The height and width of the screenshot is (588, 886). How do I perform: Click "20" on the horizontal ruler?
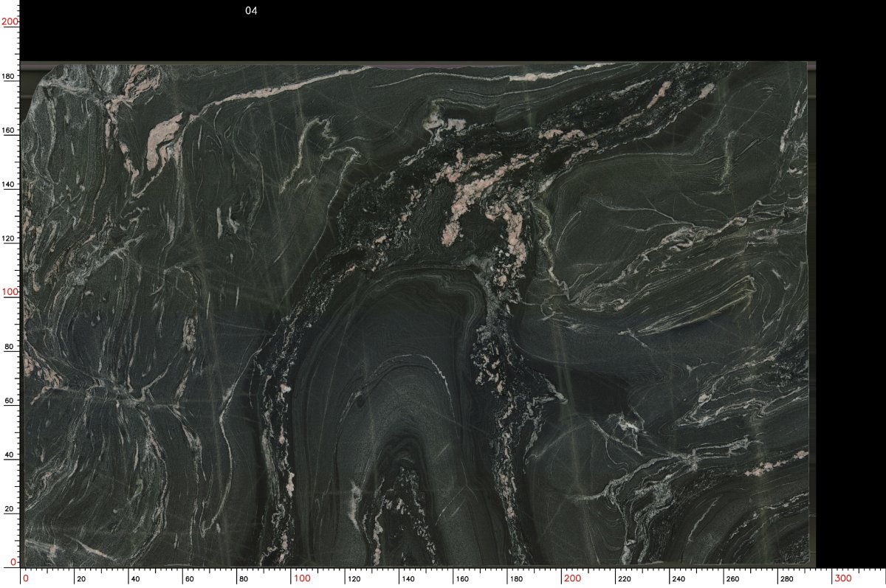click(x=81, y=579)
